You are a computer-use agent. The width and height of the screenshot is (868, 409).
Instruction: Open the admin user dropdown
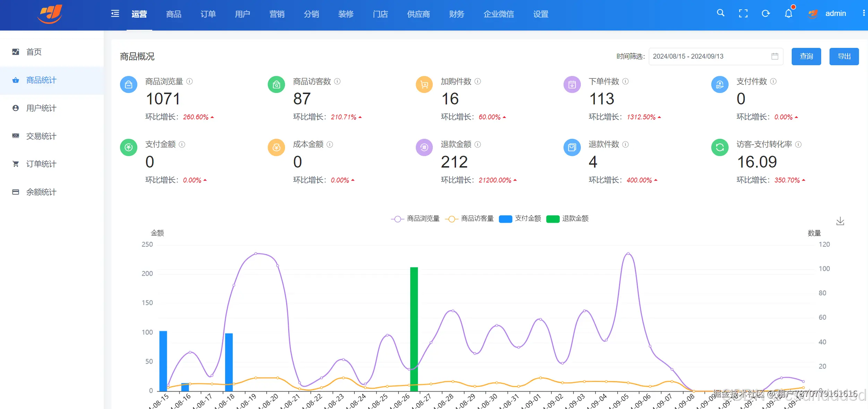[835, 14]
